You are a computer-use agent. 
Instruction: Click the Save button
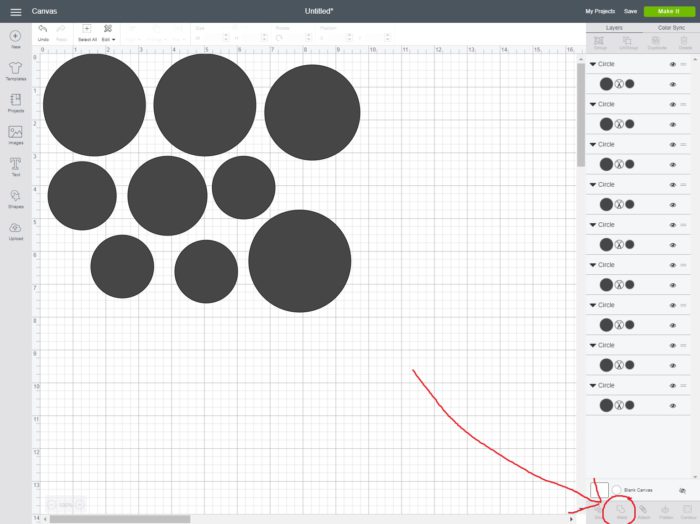click(630, 11)
